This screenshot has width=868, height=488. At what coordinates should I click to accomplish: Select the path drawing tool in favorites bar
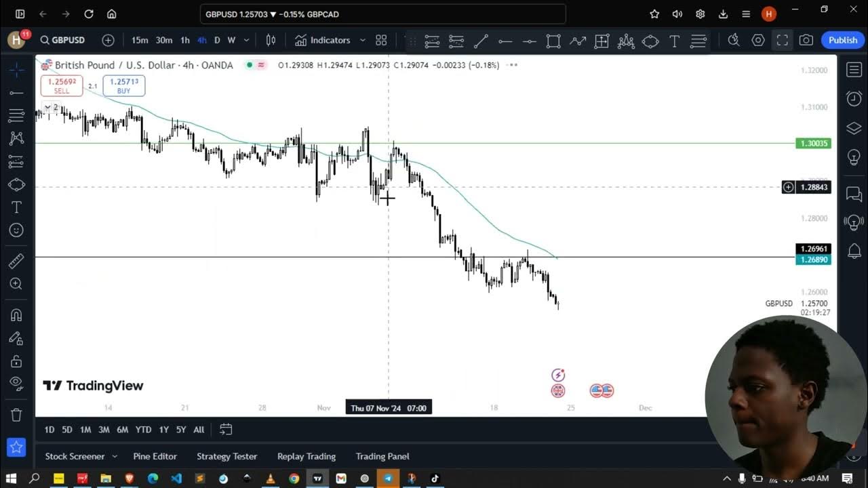tap(578, 41)
